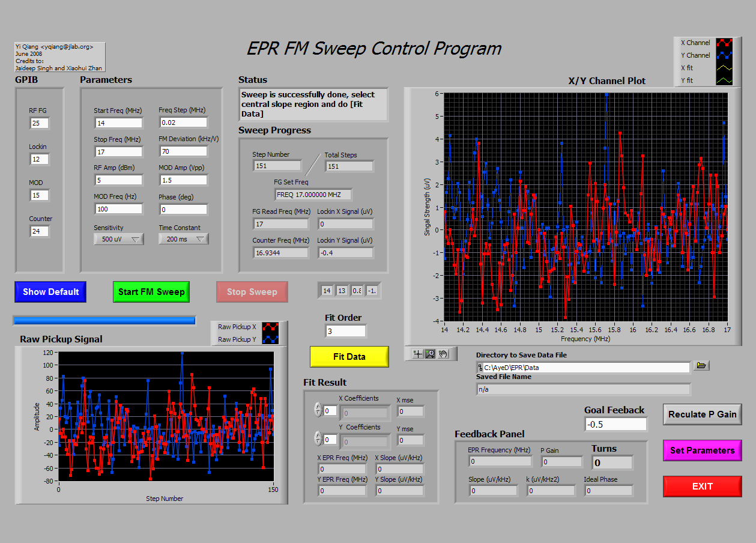Click the FG Set Freq readout
The width and height of the screenshot is (756, 543).
(313, 195)
